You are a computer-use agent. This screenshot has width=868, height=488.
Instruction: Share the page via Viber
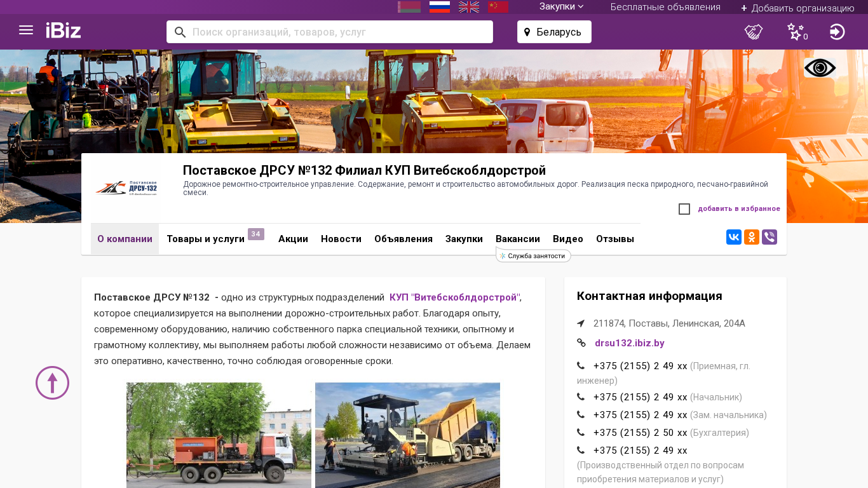click(x=770, y=237)
